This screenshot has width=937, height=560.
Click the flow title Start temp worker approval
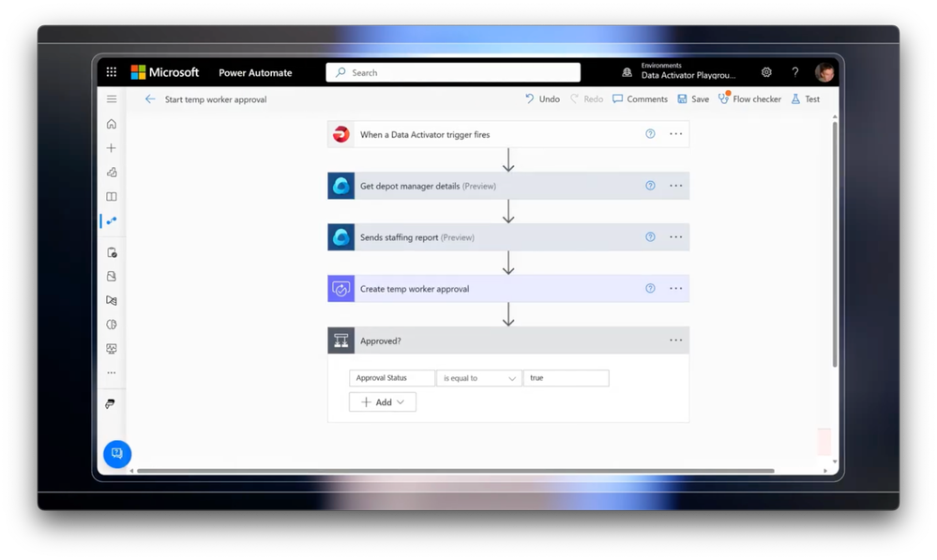pyautogui.click(x=216, y=99)
